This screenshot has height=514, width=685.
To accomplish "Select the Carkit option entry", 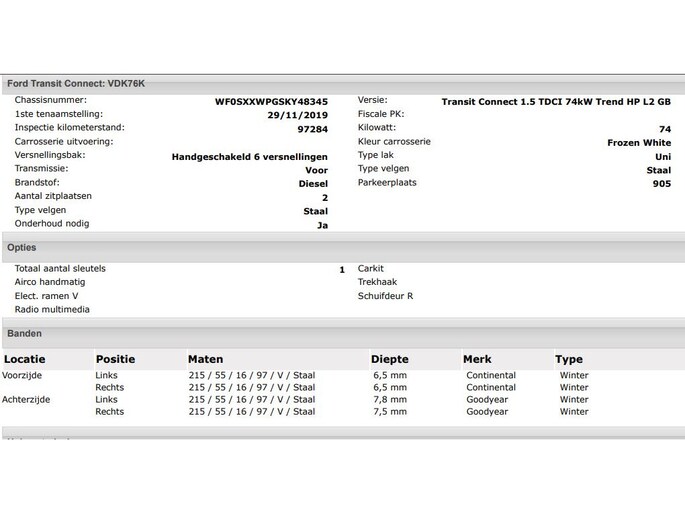I will click(370, 268).
